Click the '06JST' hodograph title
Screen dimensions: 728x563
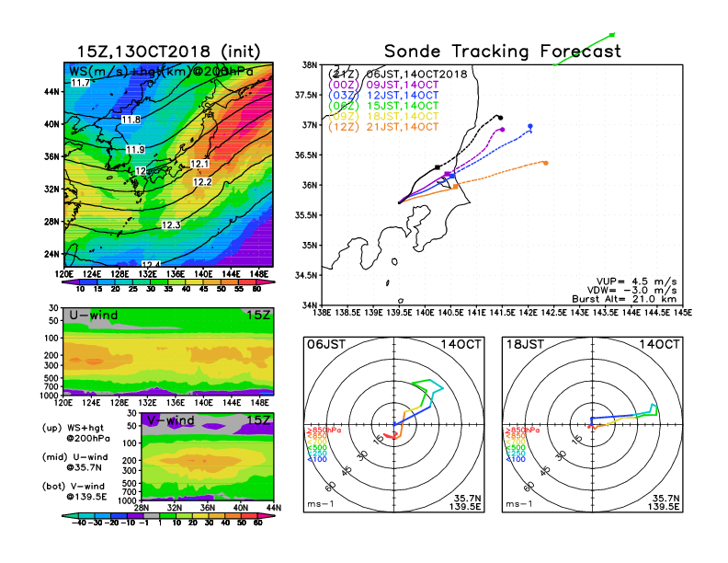[x=326, y=345]
